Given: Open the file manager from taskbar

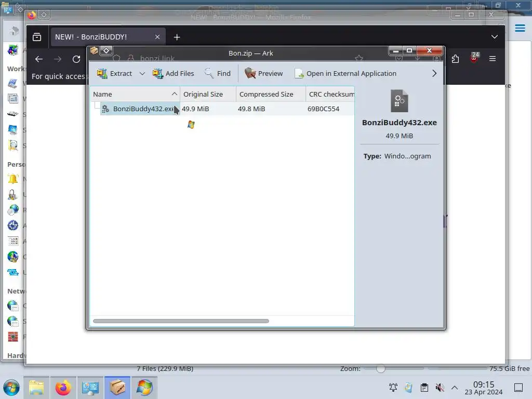Looking at the screenshot, I should point(36,388).
